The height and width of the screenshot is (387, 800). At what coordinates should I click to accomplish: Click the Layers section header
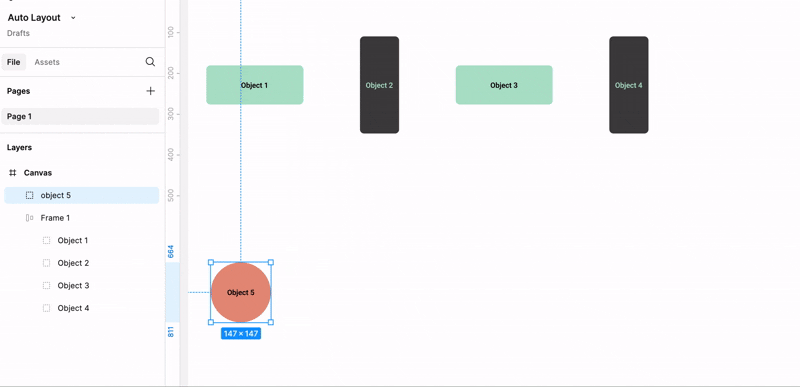point(19,147)
